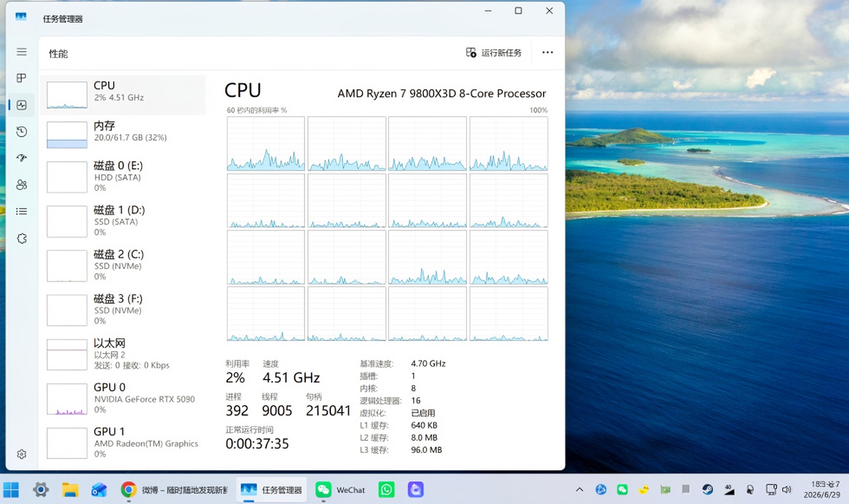The height and width of the screenshot is (504, 849).
Task: Open the volume speaker tray icon
Action: (787, 490)
